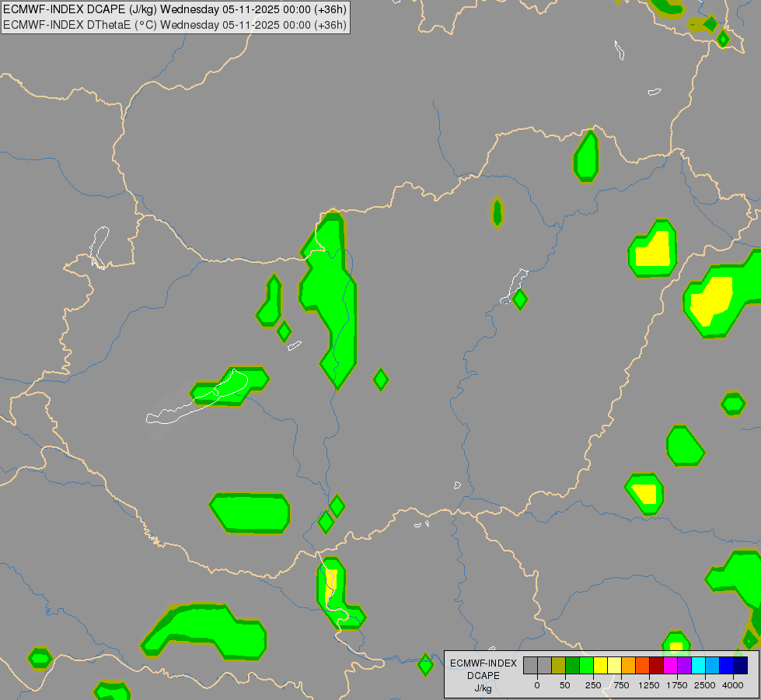Viewport: 761px width, 700px height.
Task: Select the red-orange legend swatch
Action: click(643, 665)
